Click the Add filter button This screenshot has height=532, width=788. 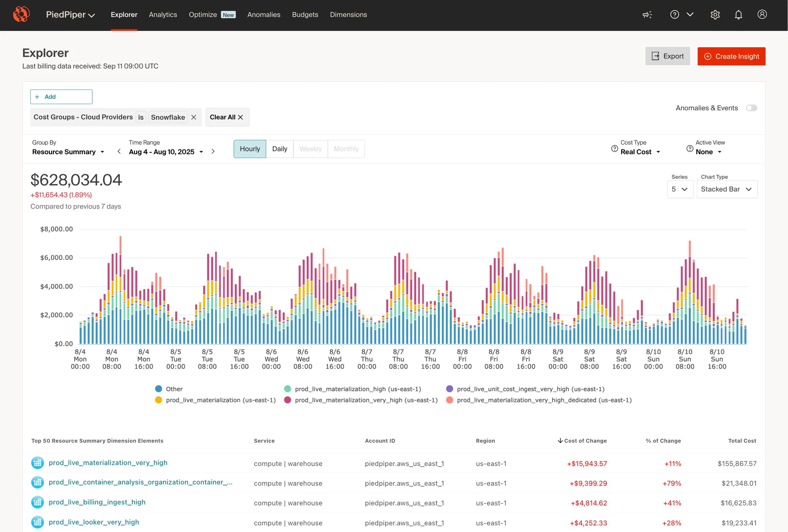pyautogui.click(x=61, y=97)
